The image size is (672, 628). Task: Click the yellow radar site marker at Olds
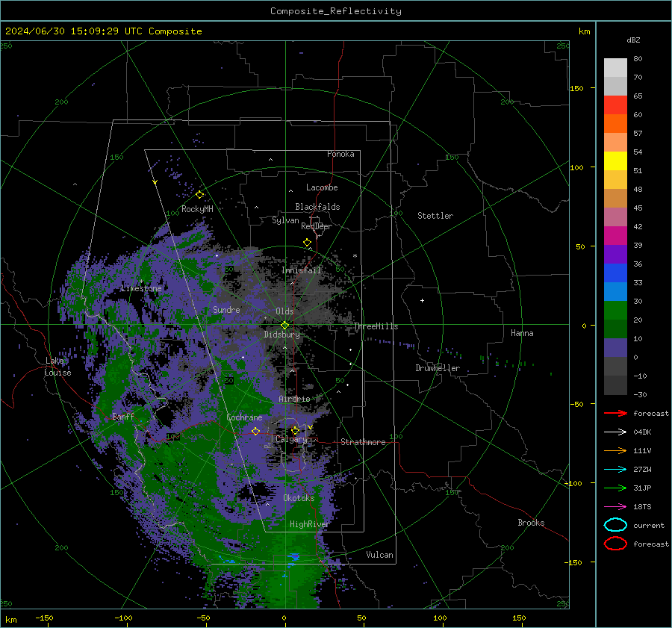point(284,326)
